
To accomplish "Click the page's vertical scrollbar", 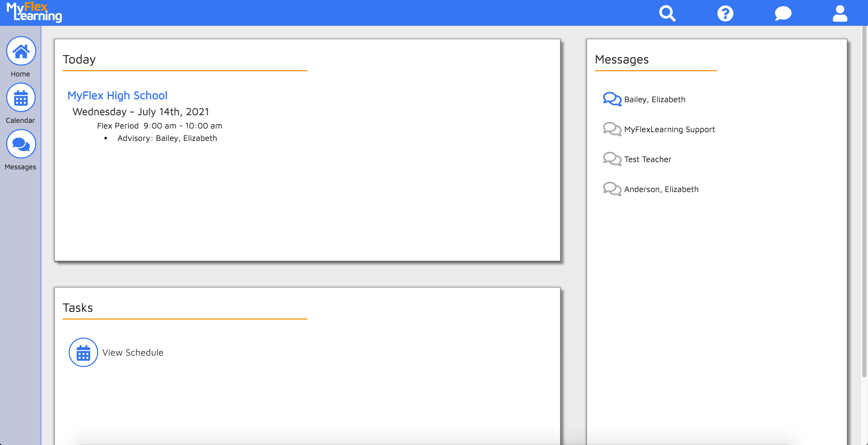I will pos(864,202).
